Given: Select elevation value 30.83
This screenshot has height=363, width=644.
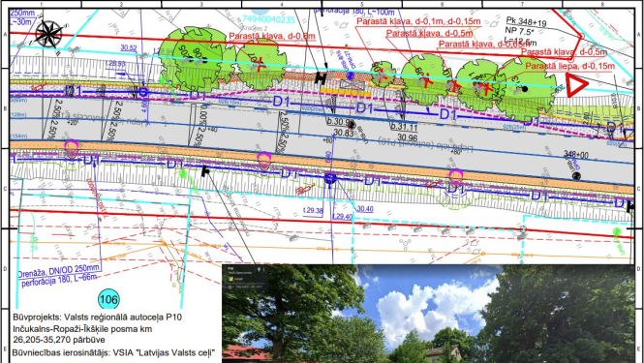Looking at the screenshot, I should pyautogui.click(x=344, y=133).
